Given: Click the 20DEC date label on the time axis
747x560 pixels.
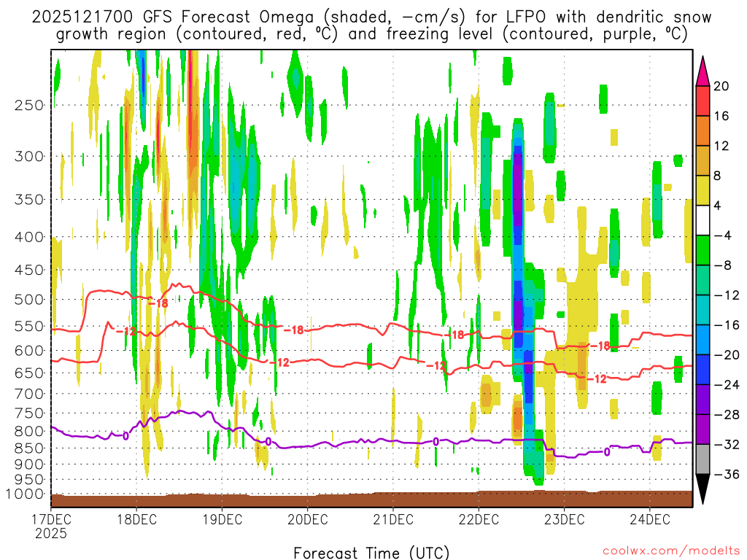Looking at the screenshot, I should click(x=308, y=518).
